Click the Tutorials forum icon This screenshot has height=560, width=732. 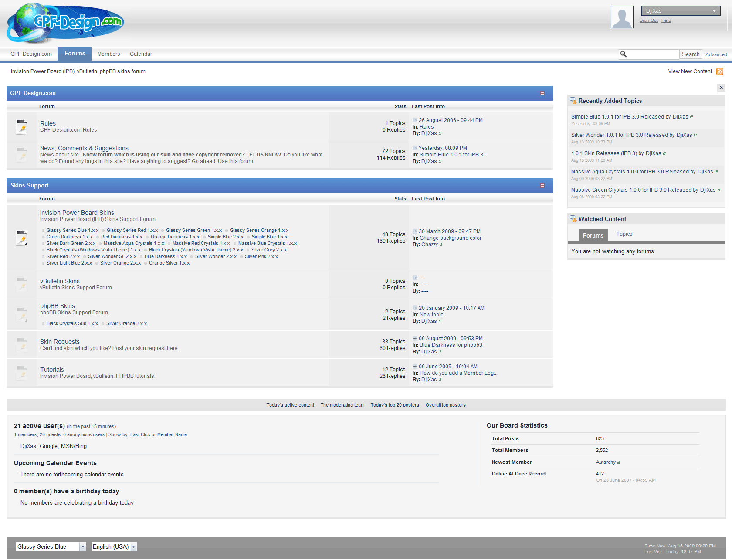22,373
